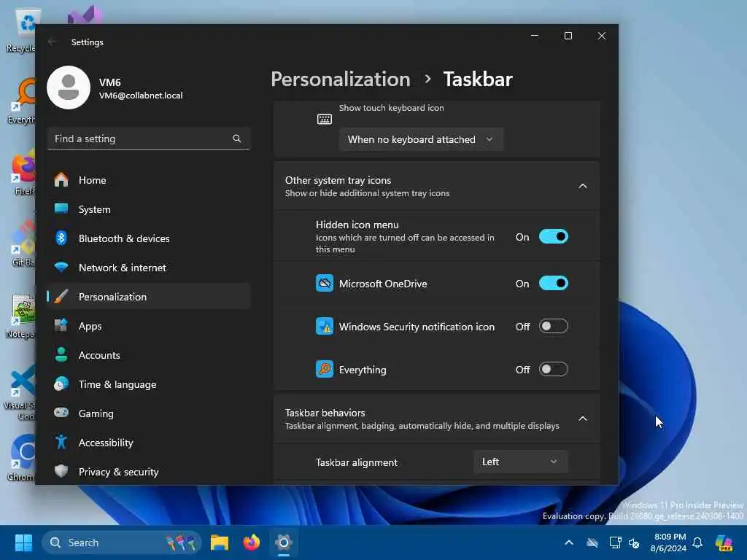Click Settings gear icon on taskbar
Viewport: 747px width, 560px height.
[x=284, y=542]
